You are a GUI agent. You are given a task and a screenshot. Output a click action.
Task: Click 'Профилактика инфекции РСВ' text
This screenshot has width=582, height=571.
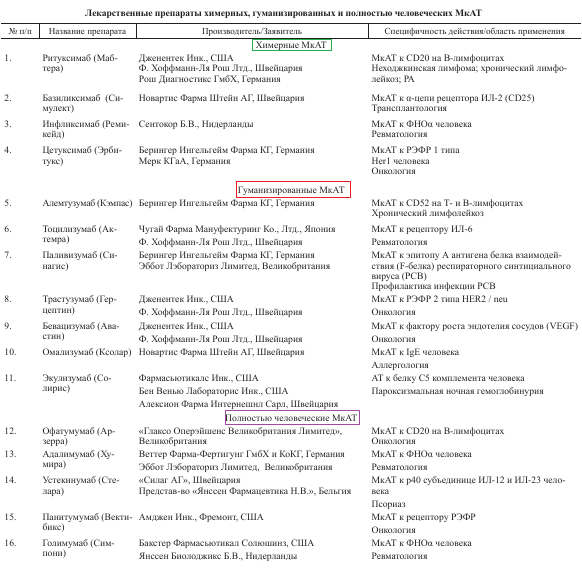(x=433, y=286)
